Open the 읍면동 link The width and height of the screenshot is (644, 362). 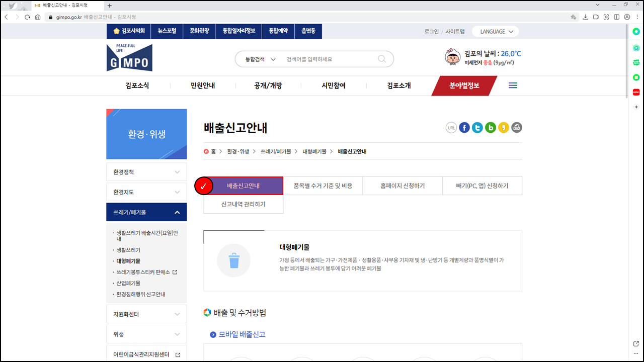pos(308,31)
